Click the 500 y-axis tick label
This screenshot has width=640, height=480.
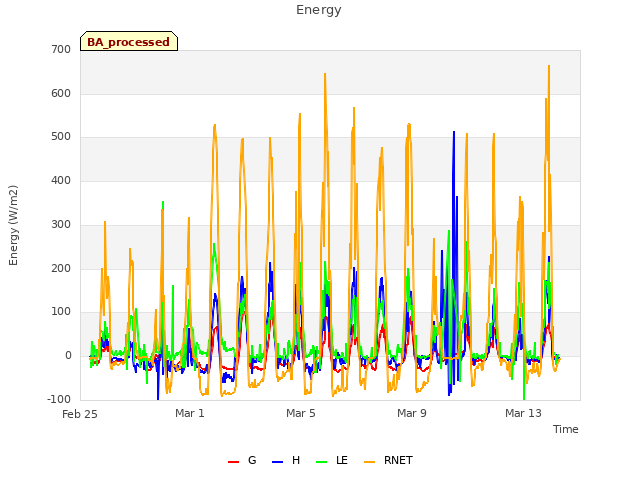(61, 137)
